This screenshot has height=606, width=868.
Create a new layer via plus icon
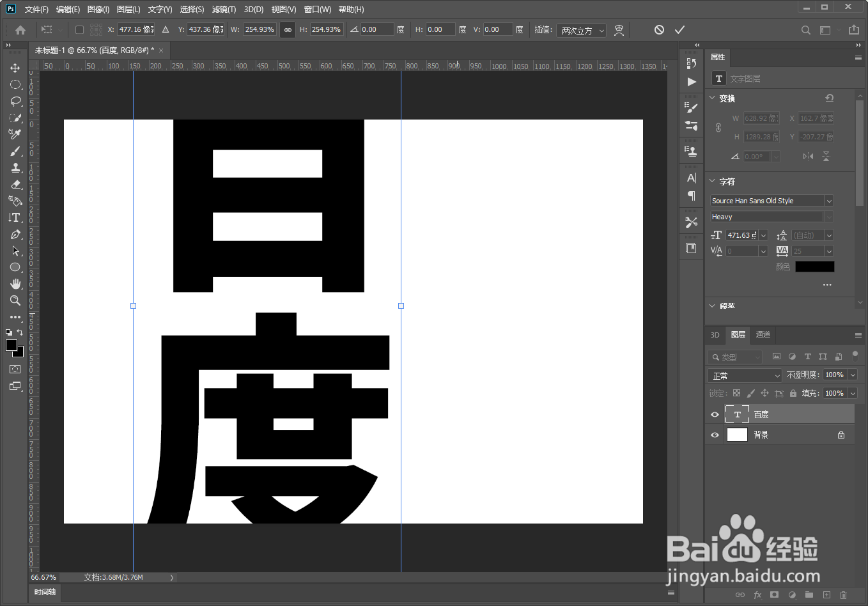tap(826, 594)
